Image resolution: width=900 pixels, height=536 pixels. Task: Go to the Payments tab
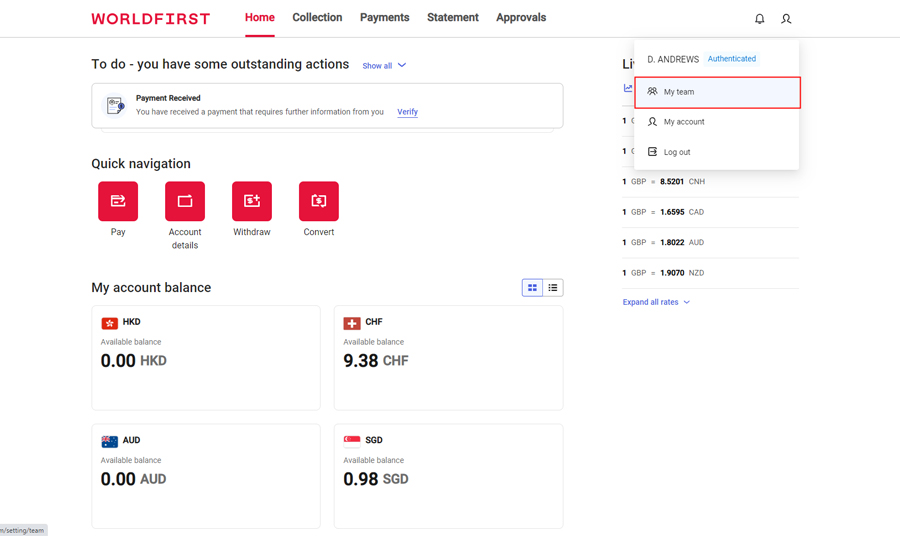coord(384,18)
